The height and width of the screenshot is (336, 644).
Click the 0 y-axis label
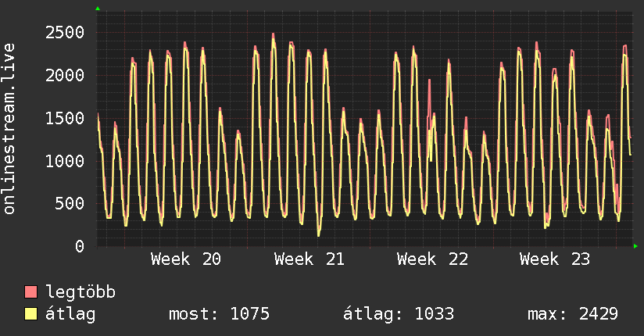click(80, 246)
